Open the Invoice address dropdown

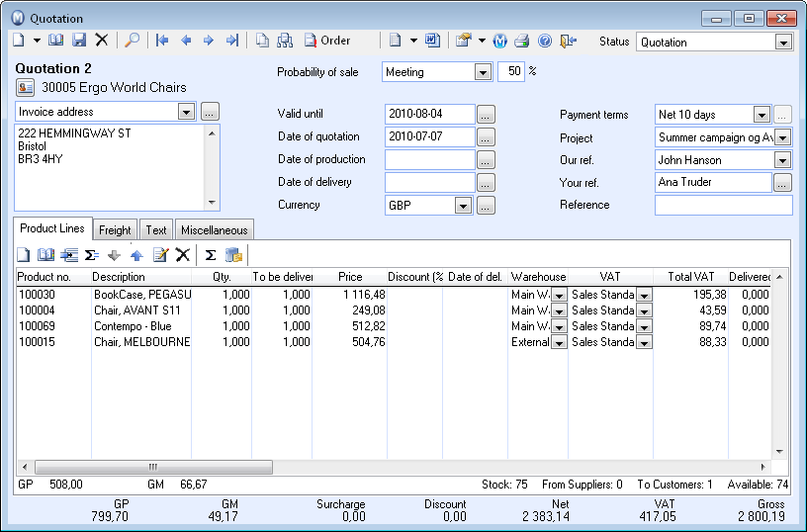[186, 112]
